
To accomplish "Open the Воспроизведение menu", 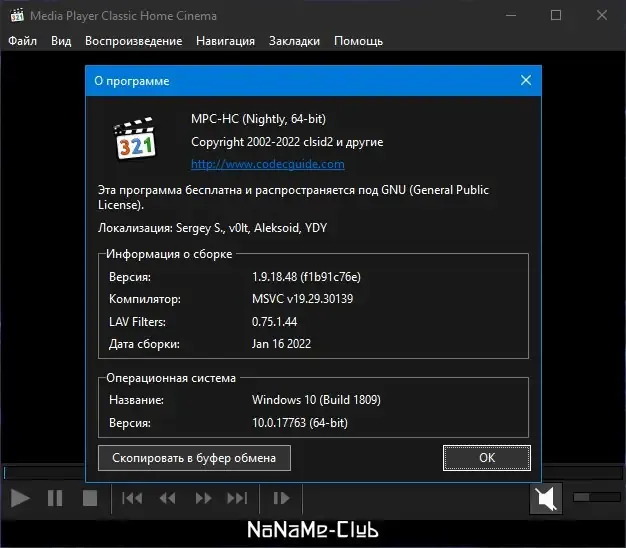I will 133,41.
